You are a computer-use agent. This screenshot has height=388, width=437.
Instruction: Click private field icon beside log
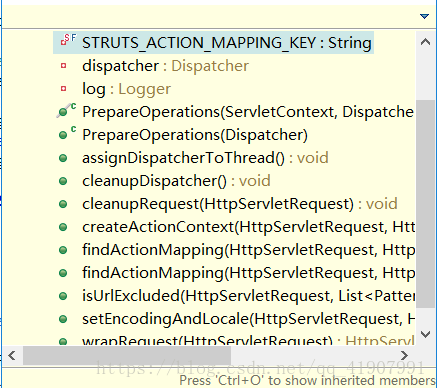63,89
